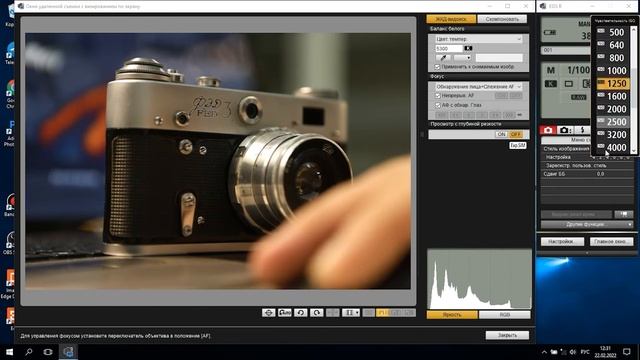Click the color temperature 5300 field
Screen dimensions: 640x360
click(x=449, y=49)
